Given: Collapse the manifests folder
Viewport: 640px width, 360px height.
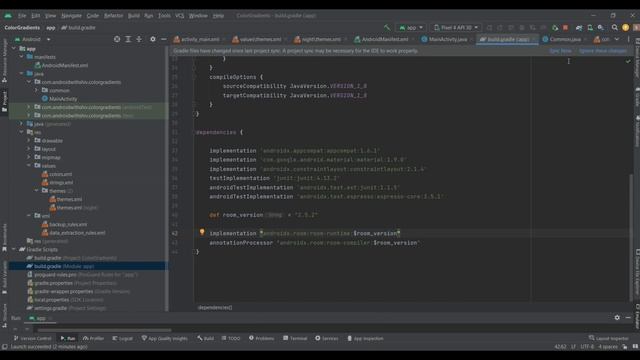Looking at the screenshot, I should tap(22, 57).
